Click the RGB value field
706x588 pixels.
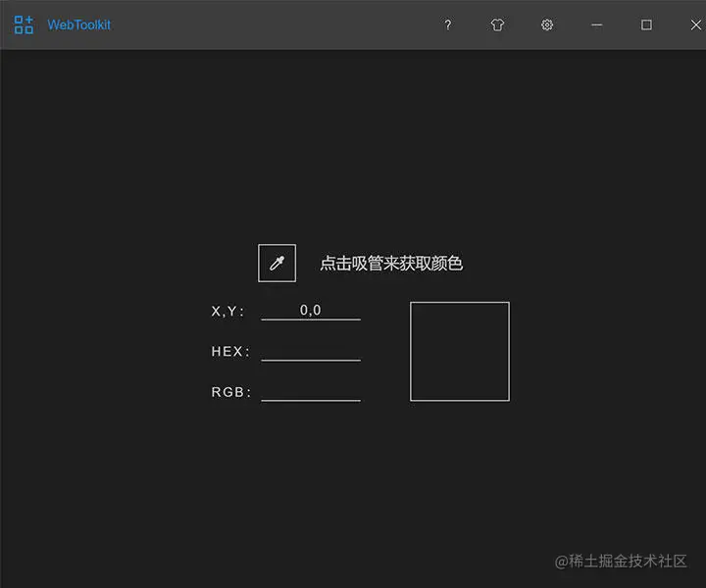click(x=311, y=392)
